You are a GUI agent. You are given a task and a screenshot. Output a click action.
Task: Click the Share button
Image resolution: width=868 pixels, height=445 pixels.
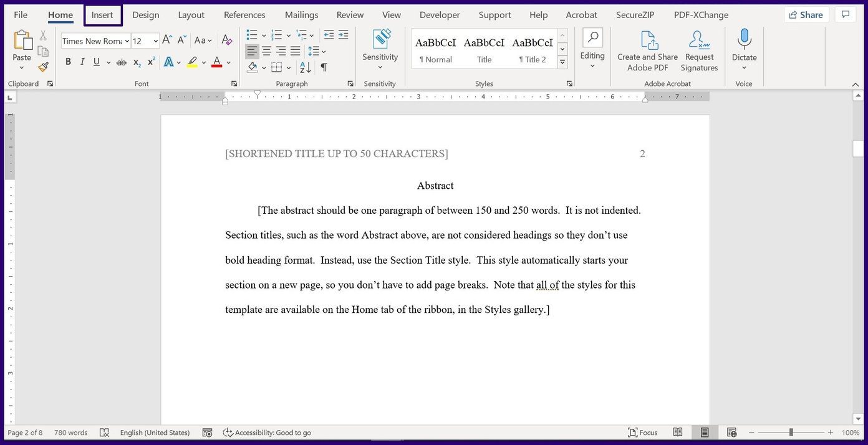coord(806,14)
